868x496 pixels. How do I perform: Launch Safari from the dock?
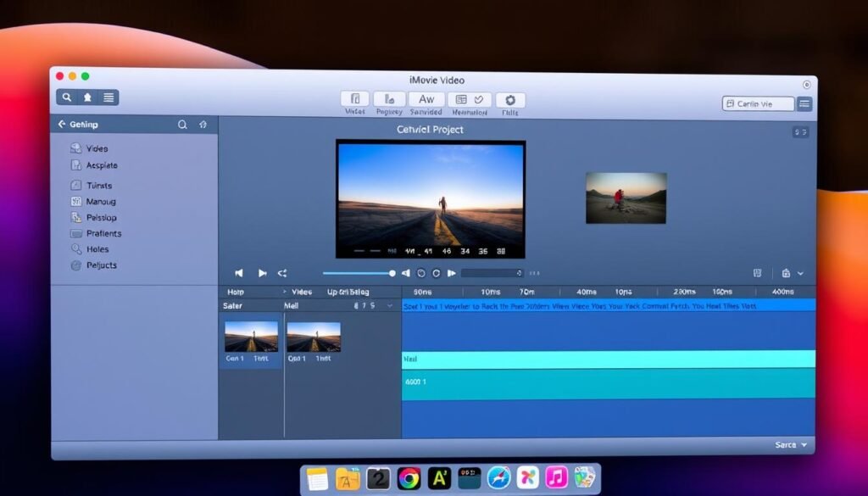coord(498,478)
